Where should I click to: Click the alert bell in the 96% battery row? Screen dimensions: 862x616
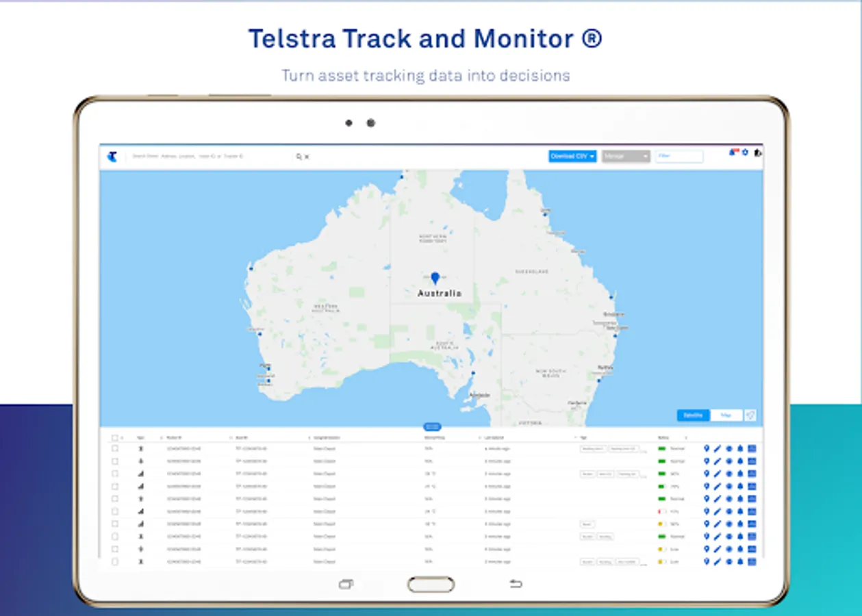click(740, 474)
